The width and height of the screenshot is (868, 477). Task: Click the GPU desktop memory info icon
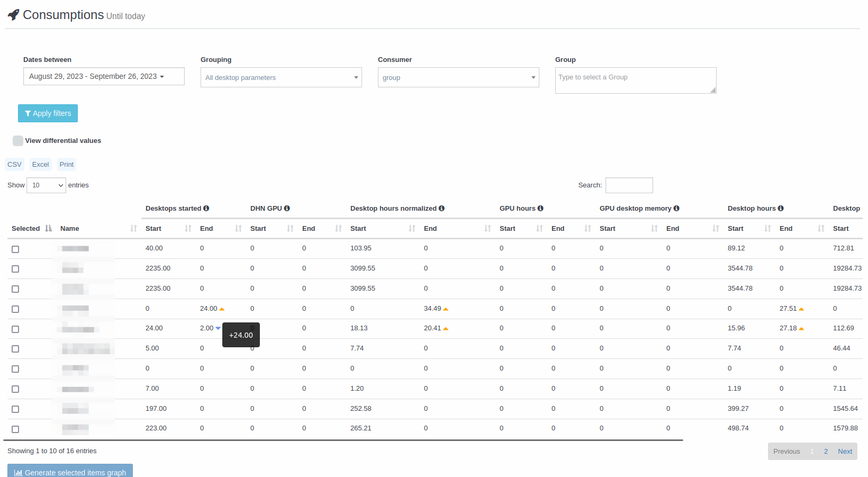coord(676,209)
